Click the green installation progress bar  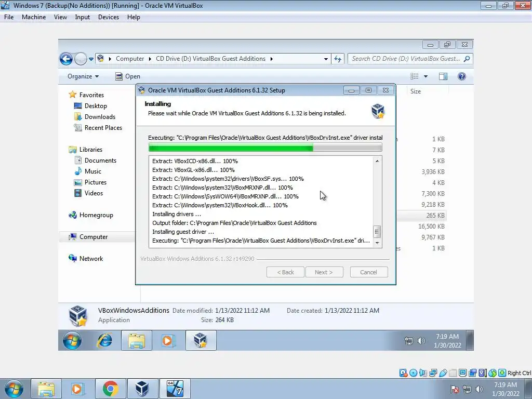pos(265,147)
